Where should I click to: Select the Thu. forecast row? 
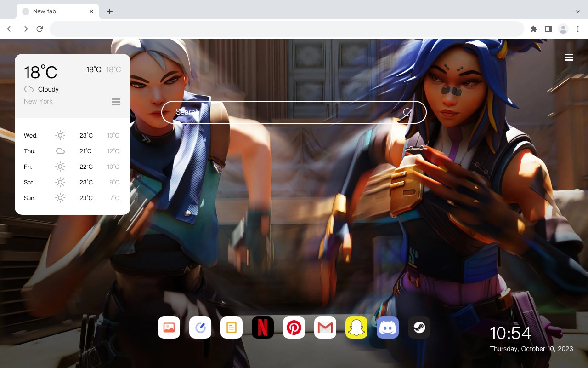(x=72, y=151)
